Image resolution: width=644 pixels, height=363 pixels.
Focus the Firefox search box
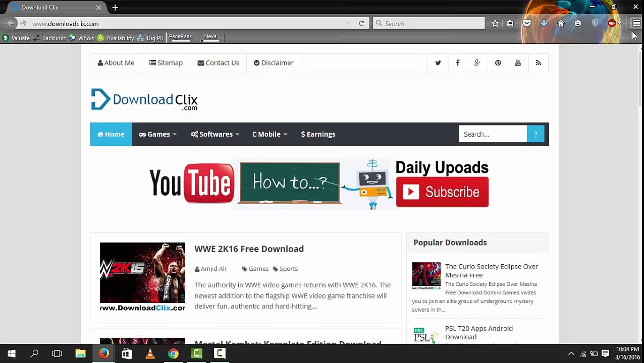(429, 24)
